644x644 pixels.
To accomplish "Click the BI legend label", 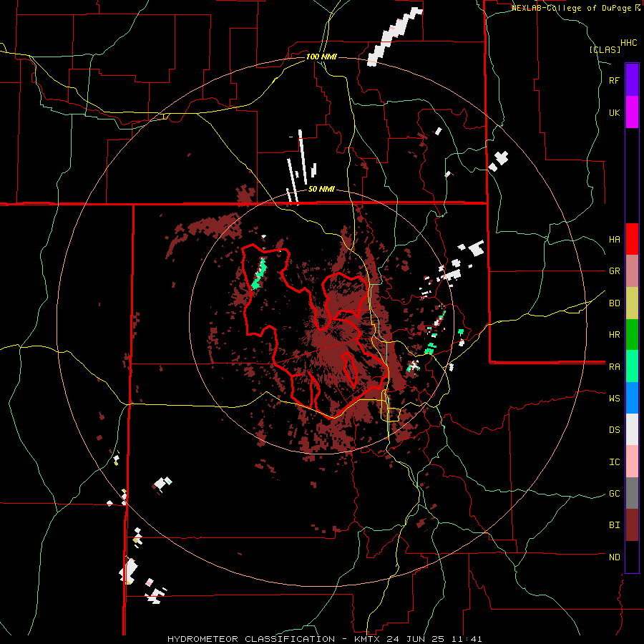I will [614, 525].
